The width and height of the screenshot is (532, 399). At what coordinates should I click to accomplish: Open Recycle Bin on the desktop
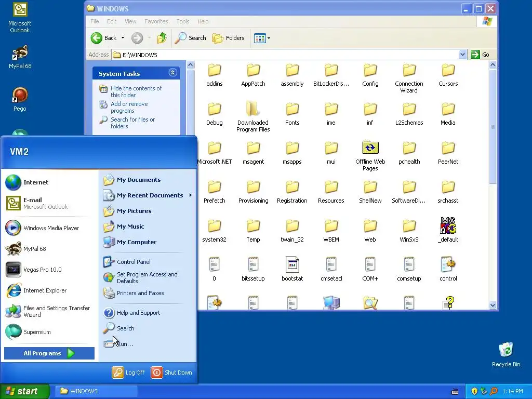[506, 354]
